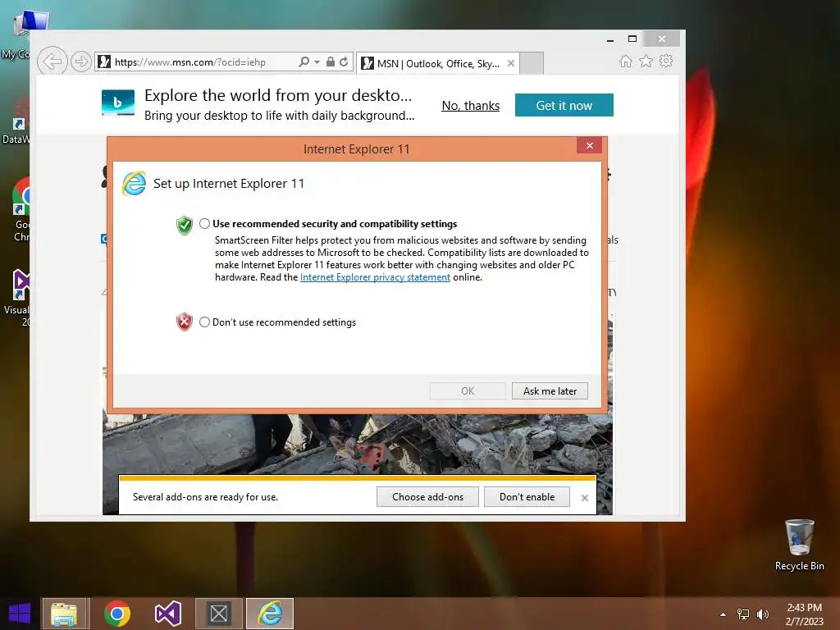Edit the msn.com URL in the address bar
840x630 pixels.
click(x=190, y=62)
